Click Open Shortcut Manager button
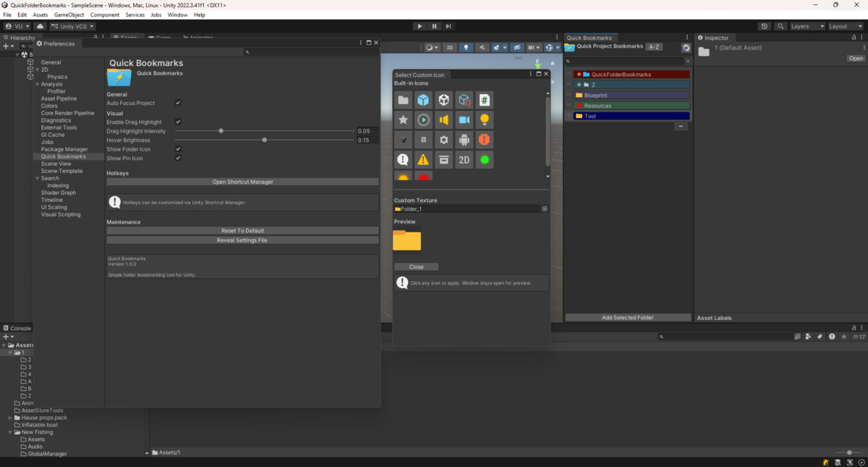This screenshot has width=868, height=467. 242,182
